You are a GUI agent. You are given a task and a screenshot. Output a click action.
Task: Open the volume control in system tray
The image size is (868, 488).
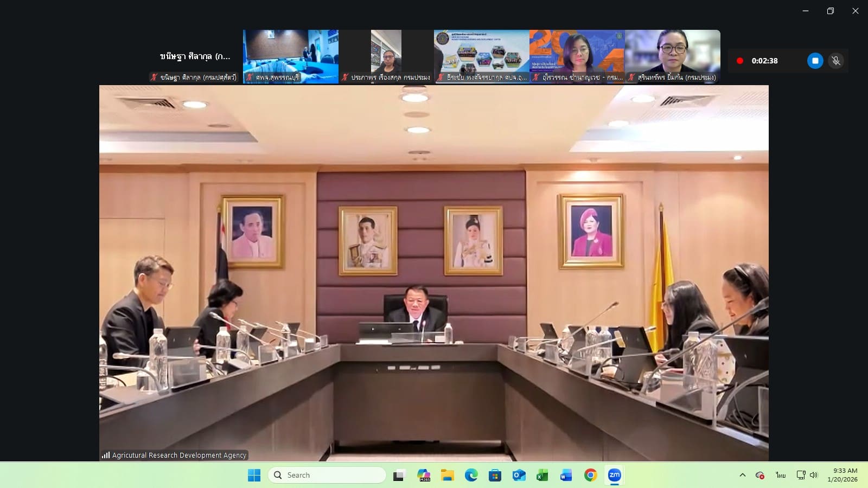tap(813, 475)
